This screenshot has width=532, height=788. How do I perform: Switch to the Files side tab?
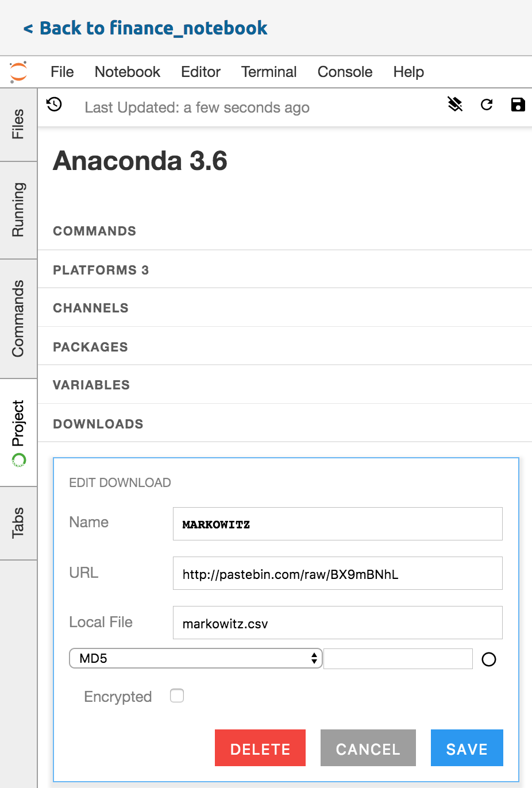coord(18,124)
